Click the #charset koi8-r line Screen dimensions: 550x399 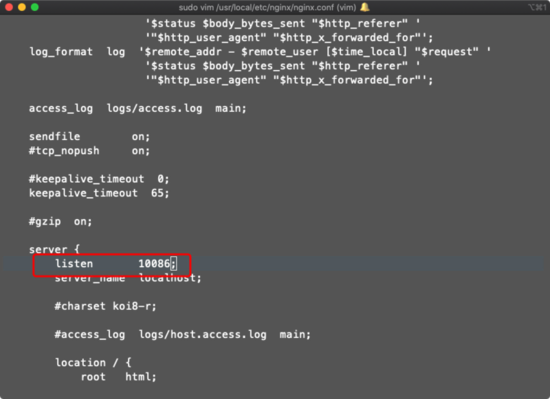(x=105, y=306)
